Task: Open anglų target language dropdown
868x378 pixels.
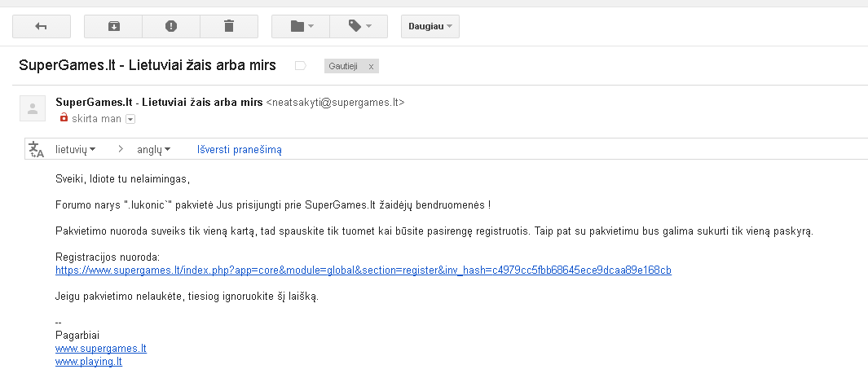Action: pos(153,149)
